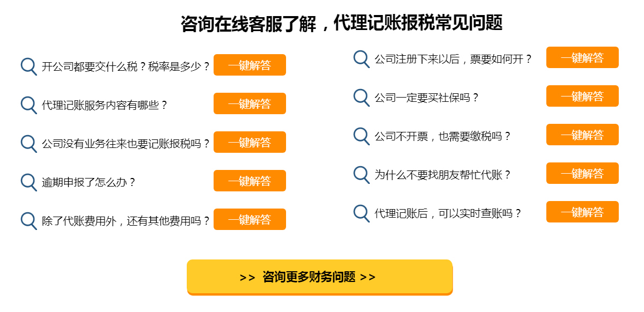Click magnifier icon beside 代理记账服务内容有哪些
The image size is (644, 312).
[28, 105]
